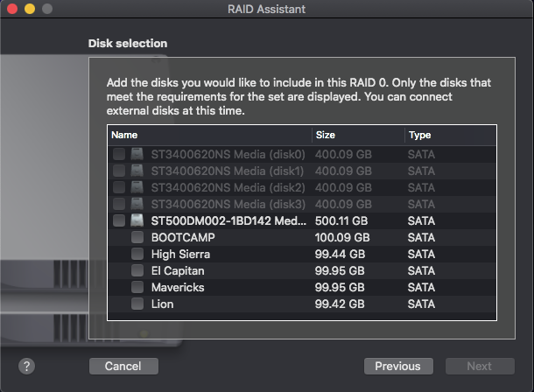This screenshot has width=534, height=392.
Task: Select the High Sierra partition checkbox
Action: (137, 254)
